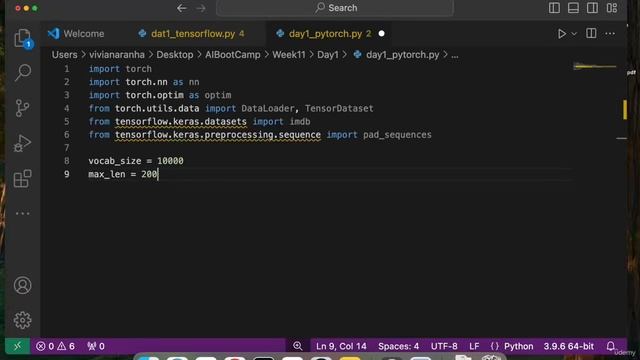This screenshot has width=640, height=360.
Task: Expand the run button dropdown arrow
Action: (x=574, y=34)
